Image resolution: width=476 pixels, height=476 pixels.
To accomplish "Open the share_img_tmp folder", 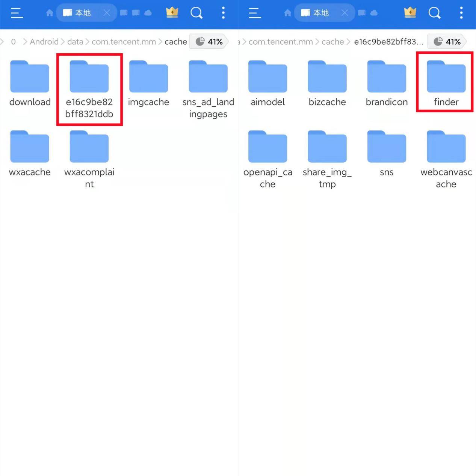I will pos(327,159).
